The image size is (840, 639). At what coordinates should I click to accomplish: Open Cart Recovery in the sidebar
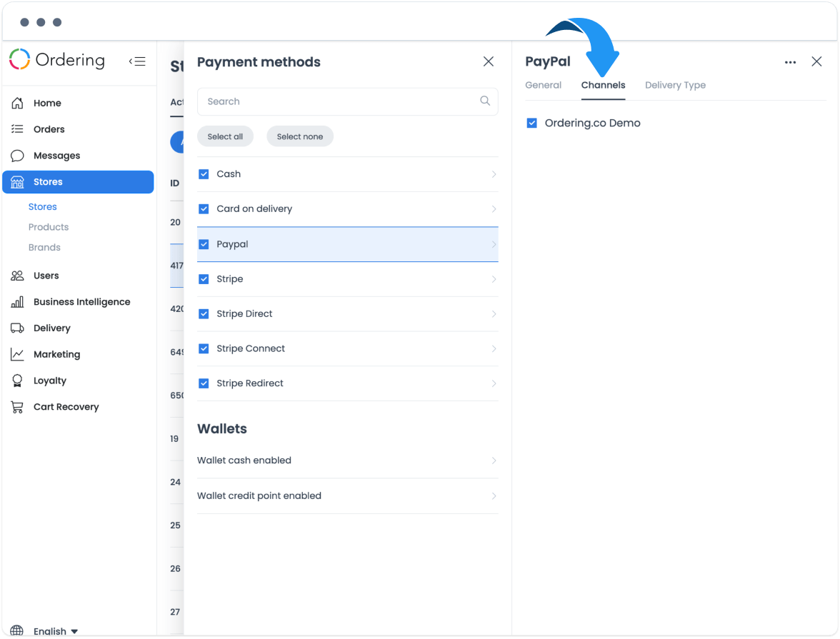click(x=66, y=407)
